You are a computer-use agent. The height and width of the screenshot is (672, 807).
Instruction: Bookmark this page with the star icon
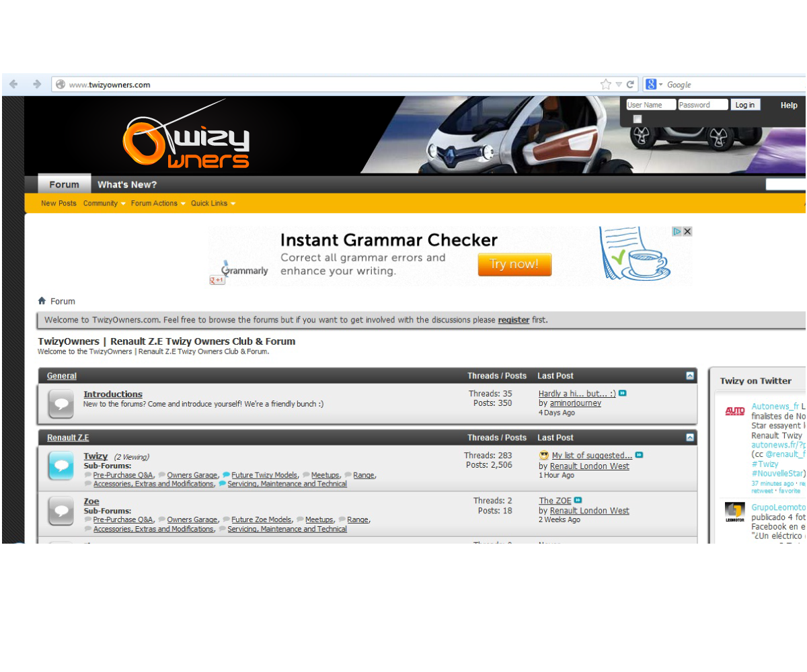pyautogui.click(x=606, y=85)
